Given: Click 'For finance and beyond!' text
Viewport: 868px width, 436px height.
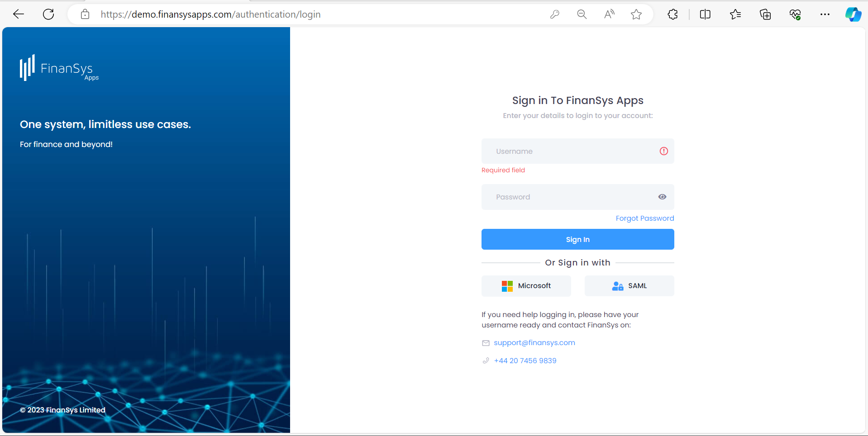Looking at the screenshot, I should point(66,144).
